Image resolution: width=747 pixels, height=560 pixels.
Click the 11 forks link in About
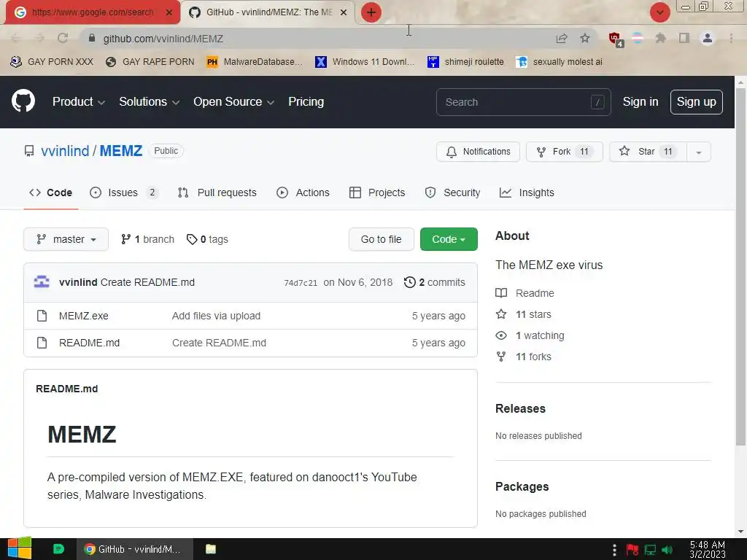click(x=524, y=357)
